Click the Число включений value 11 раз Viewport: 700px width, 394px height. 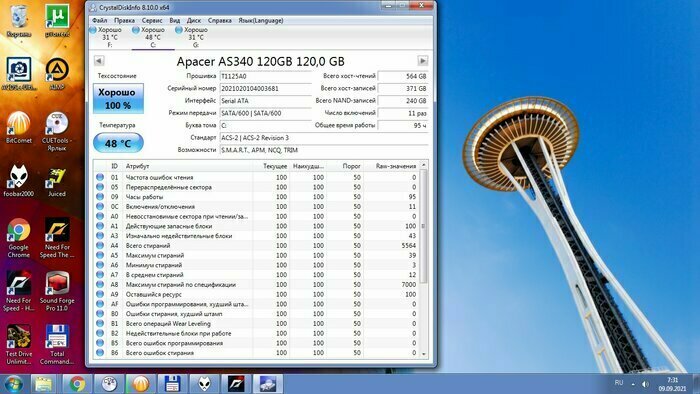[x=403, y=113]
